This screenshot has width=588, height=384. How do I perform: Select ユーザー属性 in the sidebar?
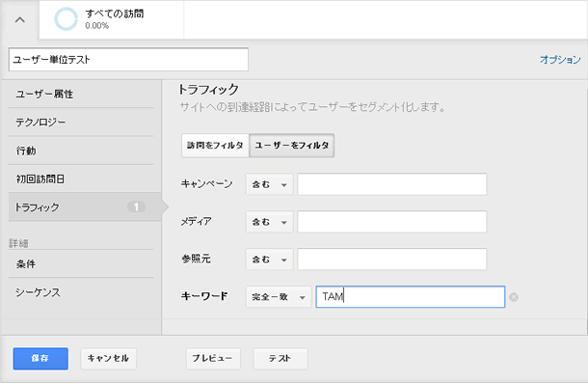click(x=81, y=94)
